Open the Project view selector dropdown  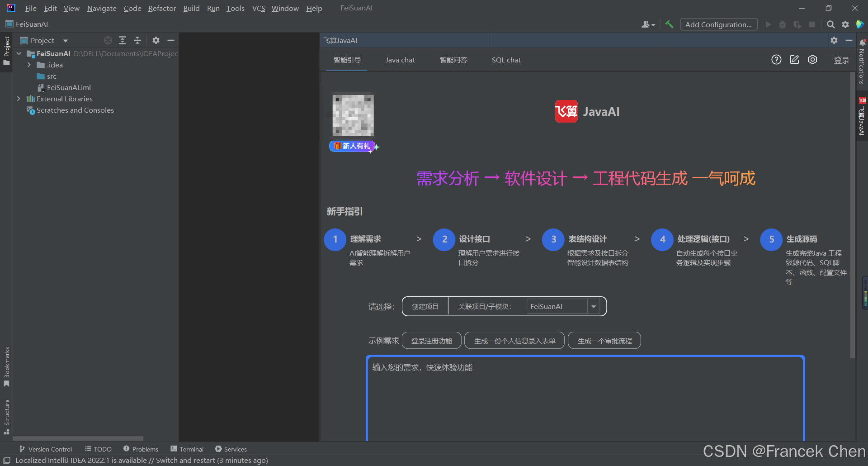[65, 40]
